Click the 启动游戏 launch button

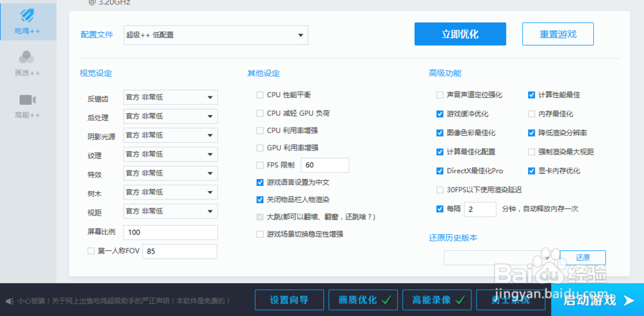[x=598, y=300]
